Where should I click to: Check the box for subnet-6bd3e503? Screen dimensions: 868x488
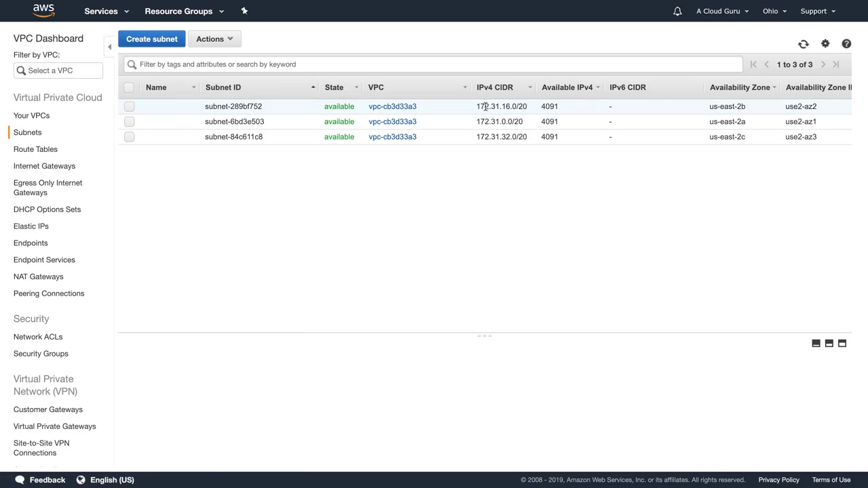(130, 121)
